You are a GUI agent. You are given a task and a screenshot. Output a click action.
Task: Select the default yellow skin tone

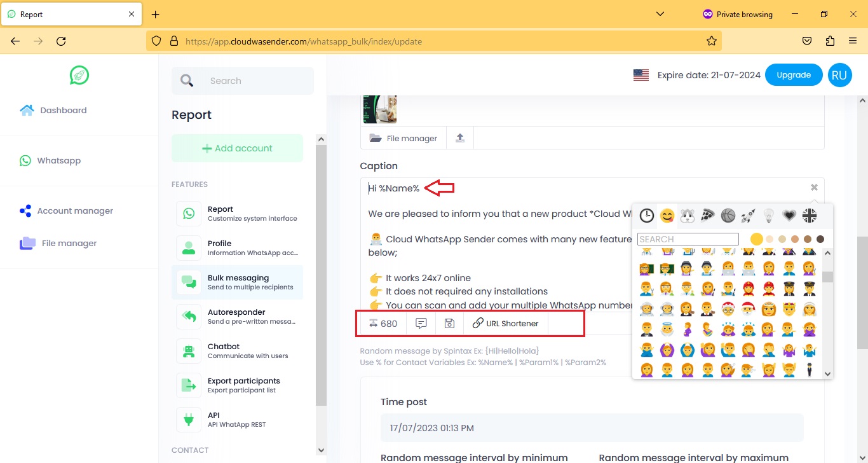point(757,239)
